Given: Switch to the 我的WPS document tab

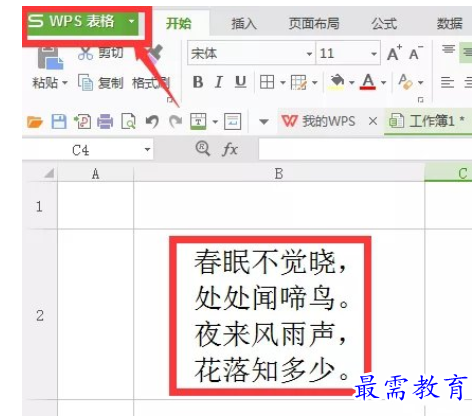Looking at the screenshot, I should pos(319,121).
